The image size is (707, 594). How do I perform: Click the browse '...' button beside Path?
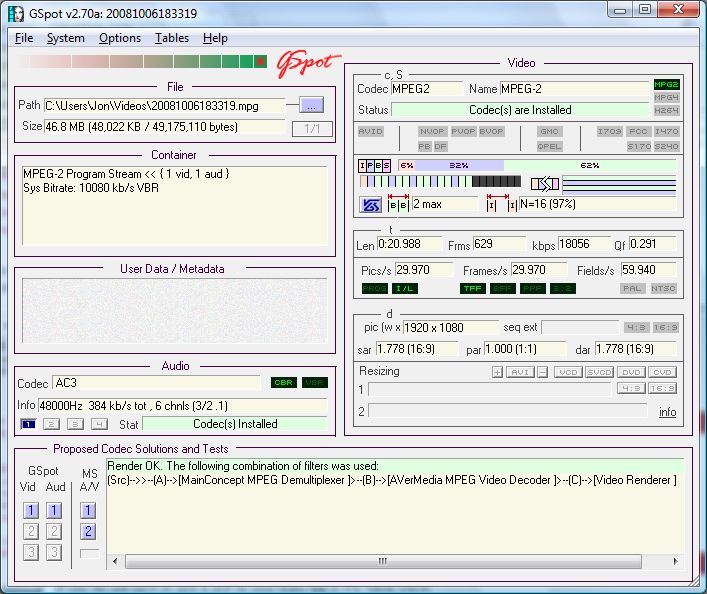(311, 105)
